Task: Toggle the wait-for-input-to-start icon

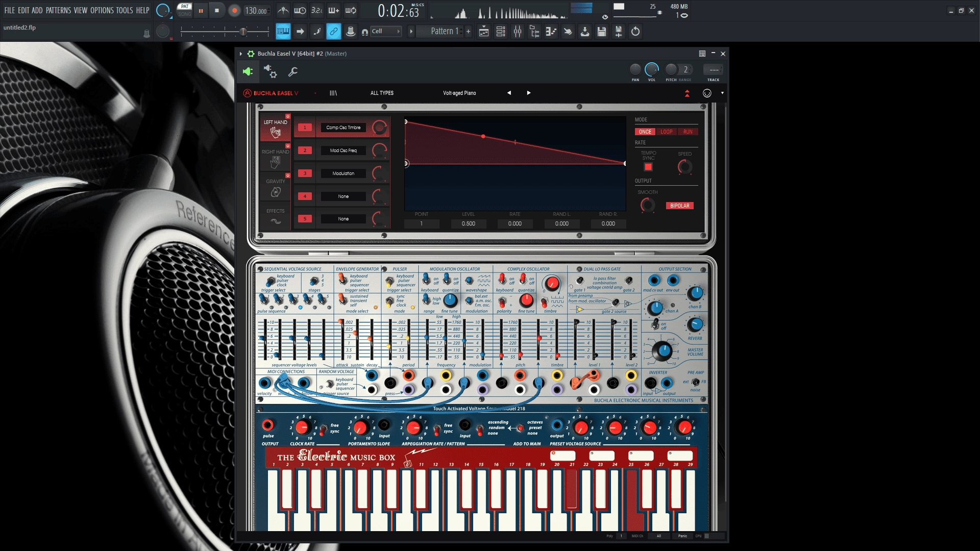Action: (300, 10)
